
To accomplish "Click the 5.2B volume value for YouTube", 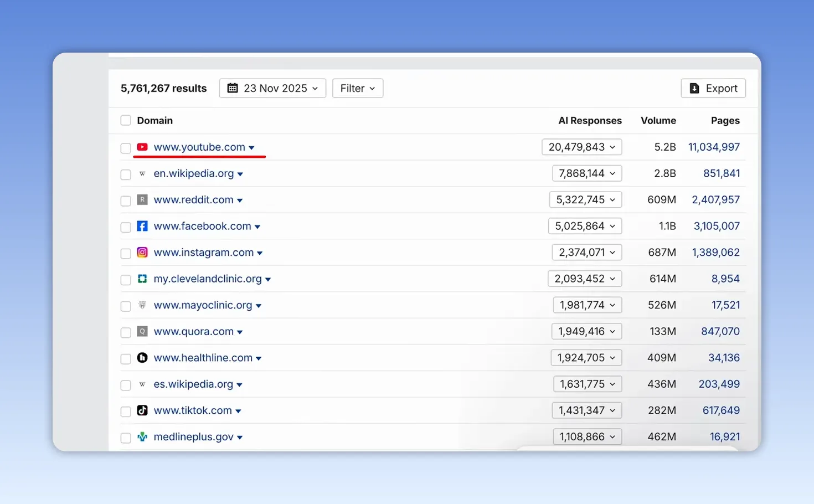I will [x=665, y=147].
